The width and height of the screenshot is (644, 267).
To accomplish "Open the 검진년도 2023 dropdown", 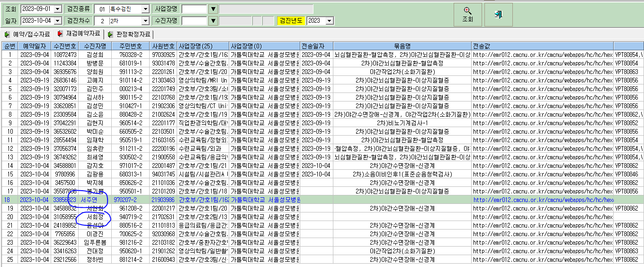I will point(330,20).
